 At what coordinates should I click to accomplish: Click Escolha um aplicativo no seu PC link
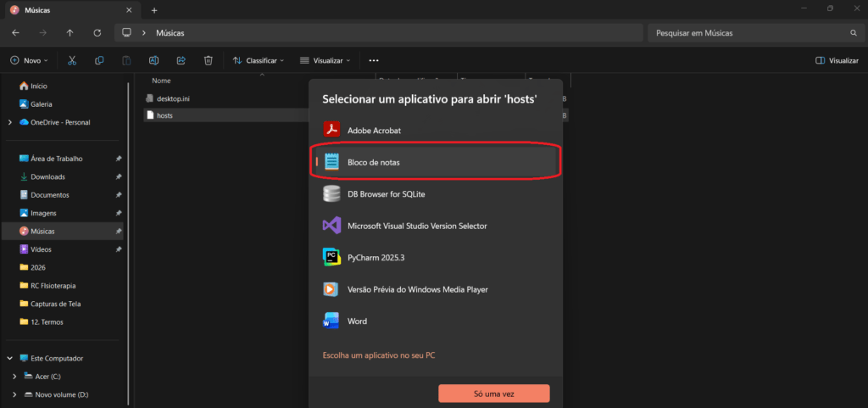point(379,355)
